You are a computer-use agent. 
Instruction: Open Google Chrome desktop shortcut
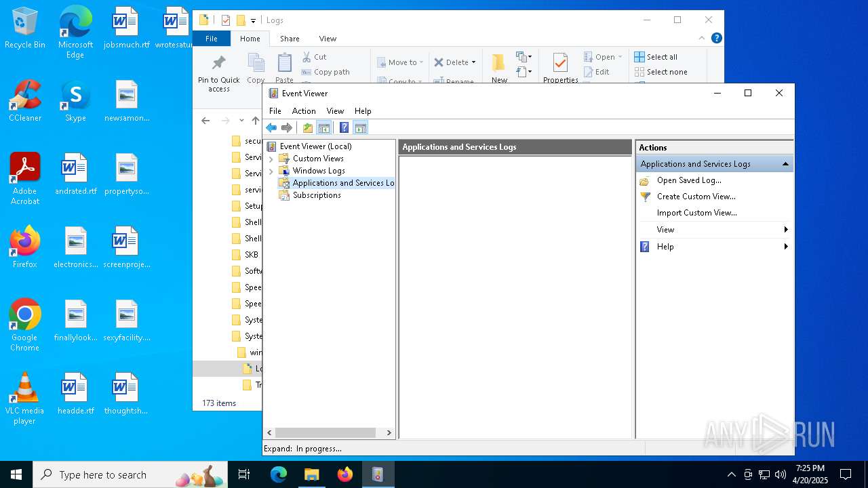click(25, 325)
